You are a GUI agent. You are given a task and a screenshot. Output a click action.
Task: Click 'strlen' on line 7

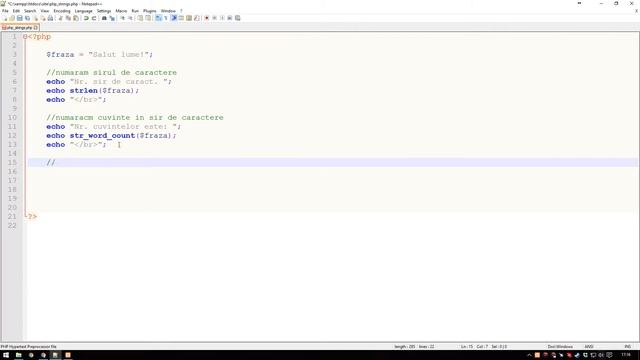click(x=83, y=91)
